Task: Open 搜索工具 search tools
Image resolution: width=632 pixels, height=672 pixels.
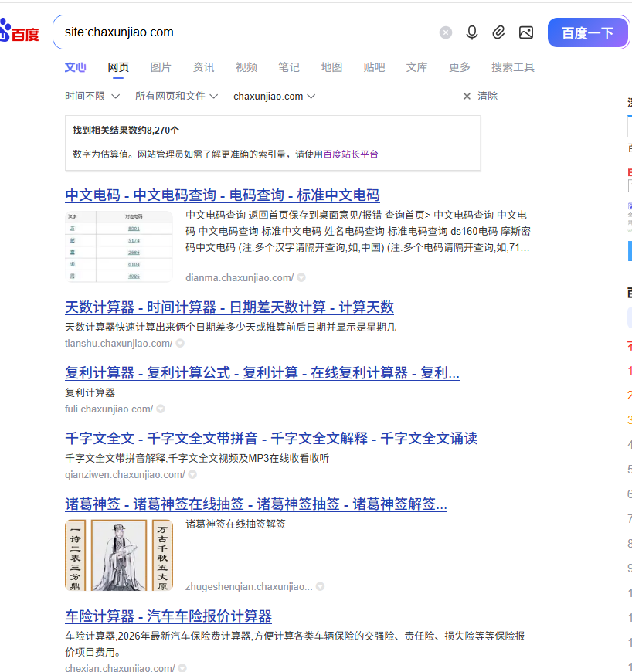Action: point(513,67)
